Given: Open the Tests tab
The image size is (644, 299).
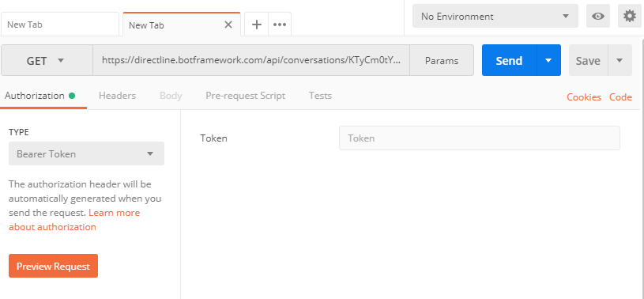Looking at the screenshot, I should (x=320, y=96).
